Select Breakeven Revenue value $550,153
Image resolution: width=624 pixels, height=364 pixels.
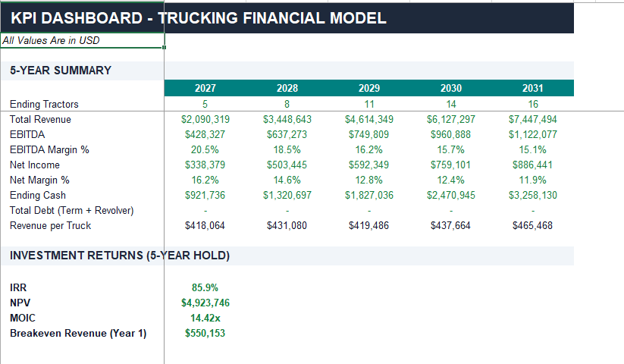(x=205, y=334)
